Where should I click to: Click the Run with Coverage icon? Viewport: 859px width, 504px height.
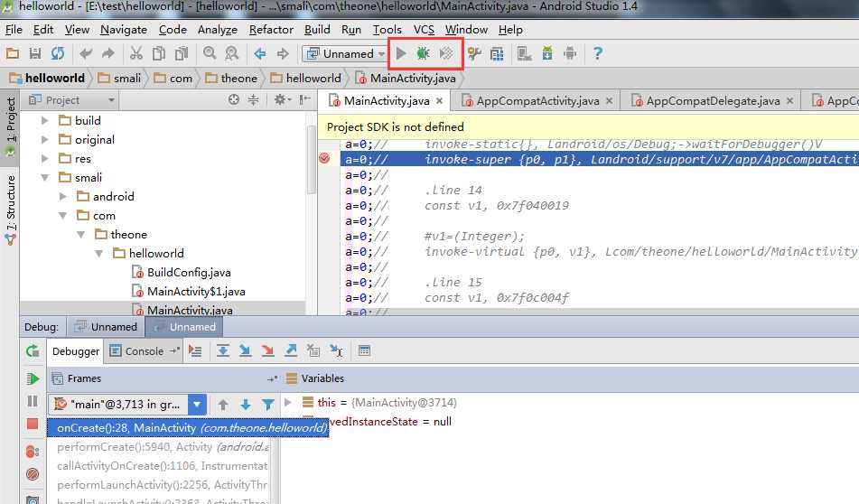[x=446, y=53]
